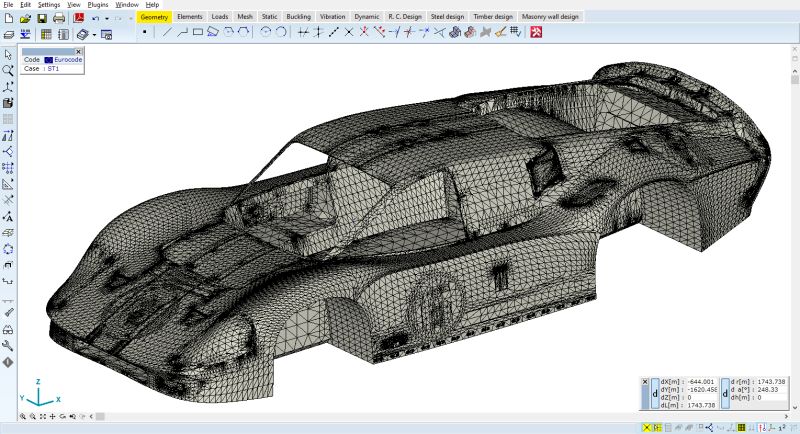The height and width of the screenshot is (434, 800).
Task: Activate the Zoom magnifier tool in sidebar
Action: coord(8,70)
